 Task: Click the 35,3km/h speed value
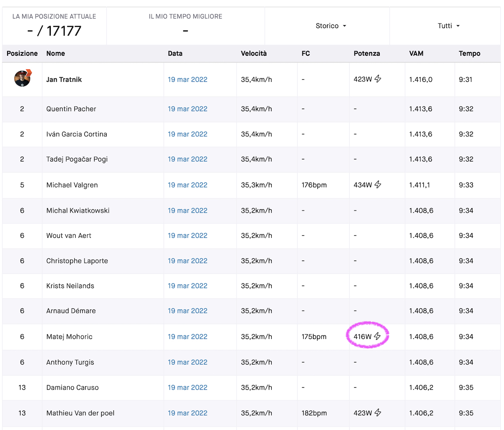256,185
